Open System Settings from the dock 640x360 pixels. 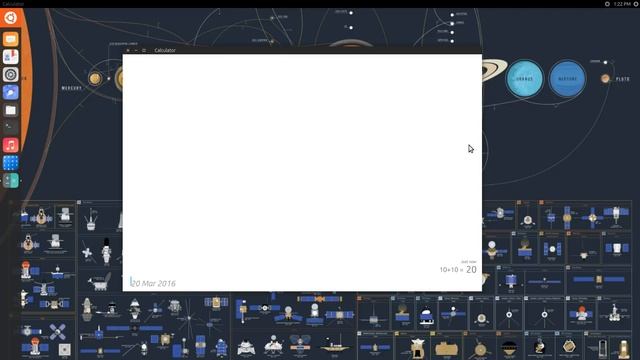(x=11, y=75)
